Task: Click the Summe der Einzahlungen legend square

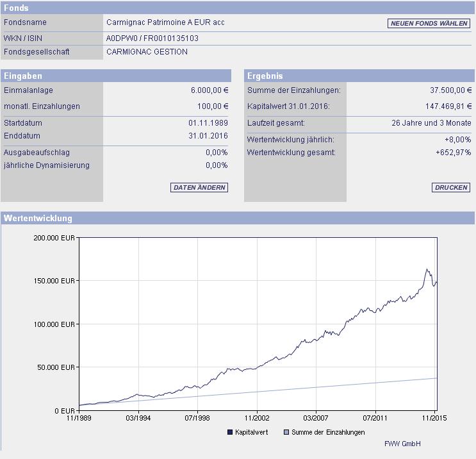Action: 286,432
